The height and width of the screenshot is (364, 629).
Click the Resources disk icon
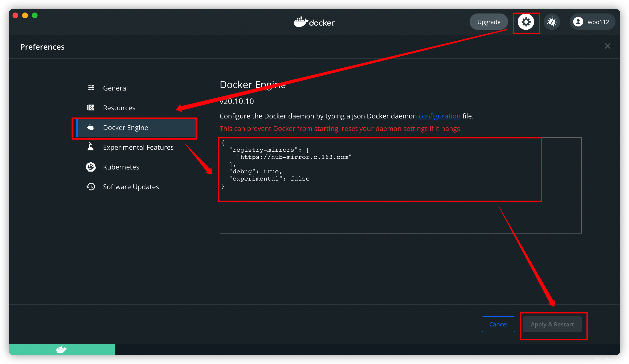point(91,108)
